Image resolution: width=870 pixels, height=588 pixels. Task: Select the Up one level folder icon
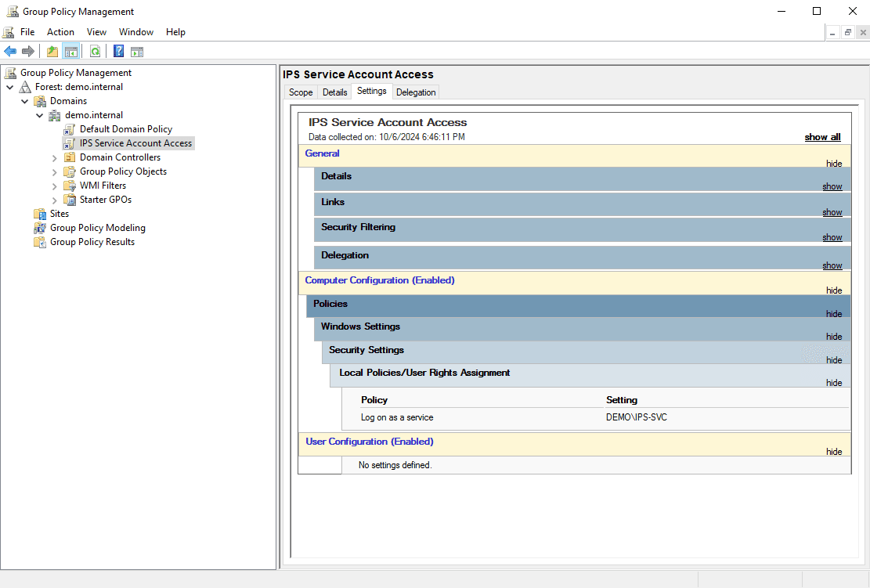coord(52,51)
